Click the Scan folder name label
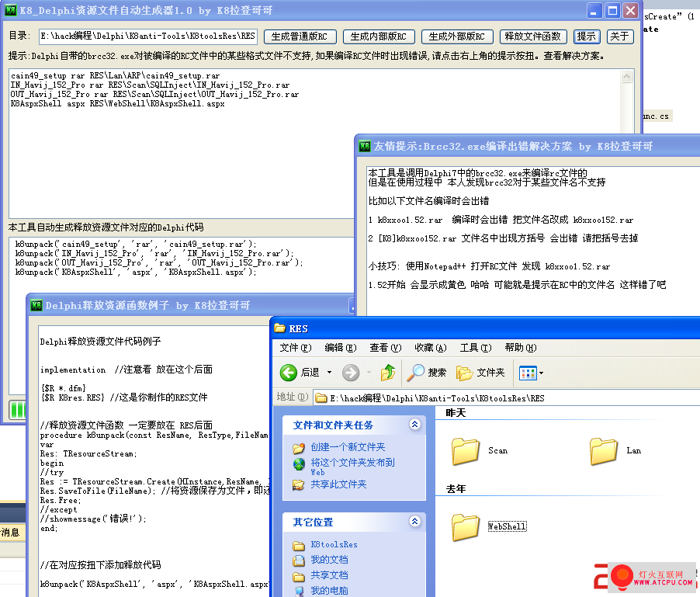Viewport: 700px width, 597px height. tap(497, 451)
